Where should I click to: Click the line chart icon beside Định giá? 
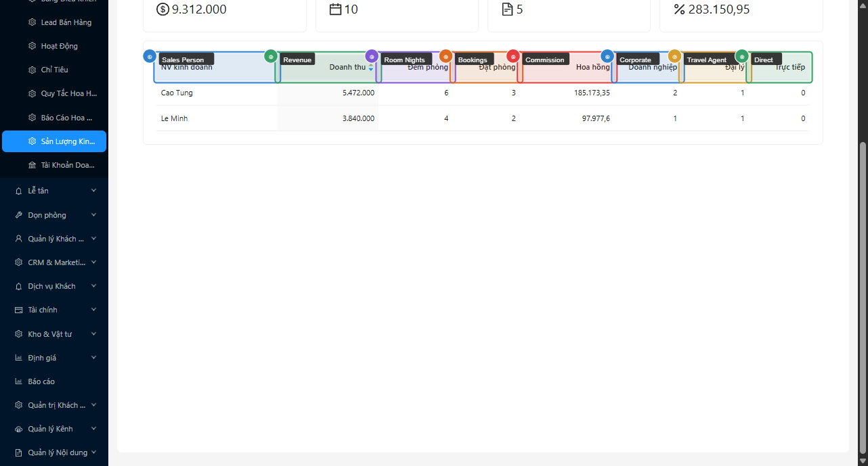point(18,358)
